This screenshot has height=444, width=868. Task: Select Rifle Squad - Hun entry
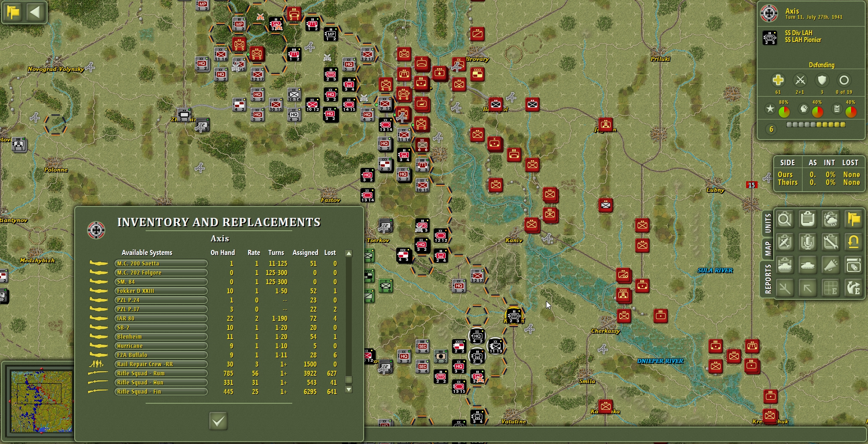161,383
